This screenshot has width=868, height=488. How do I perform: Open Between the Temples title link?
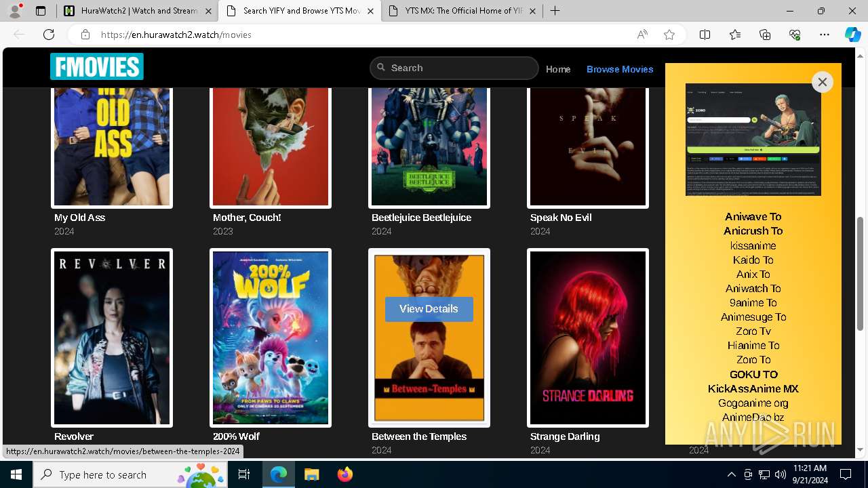(x=419, y=436)
